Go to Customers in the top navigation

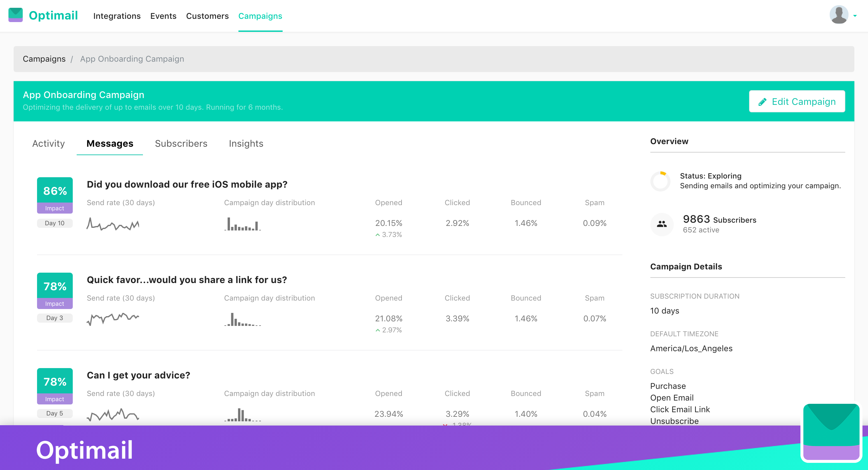[x=207, y=16]
